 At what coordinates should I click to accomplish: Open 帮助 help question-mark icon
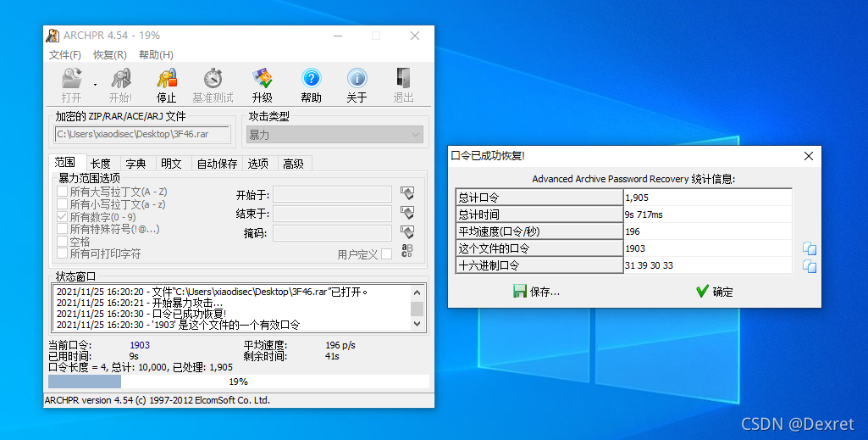[x=311, y=79]
